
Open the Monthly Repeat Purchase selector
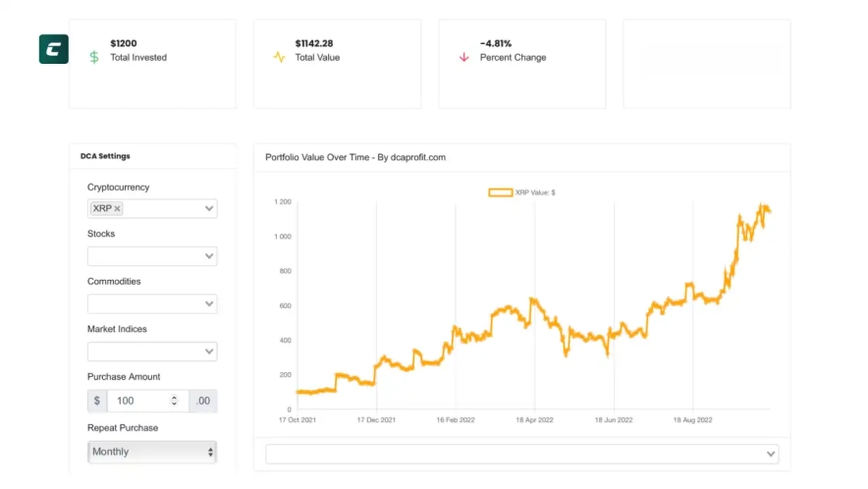(x=152, y=452)
